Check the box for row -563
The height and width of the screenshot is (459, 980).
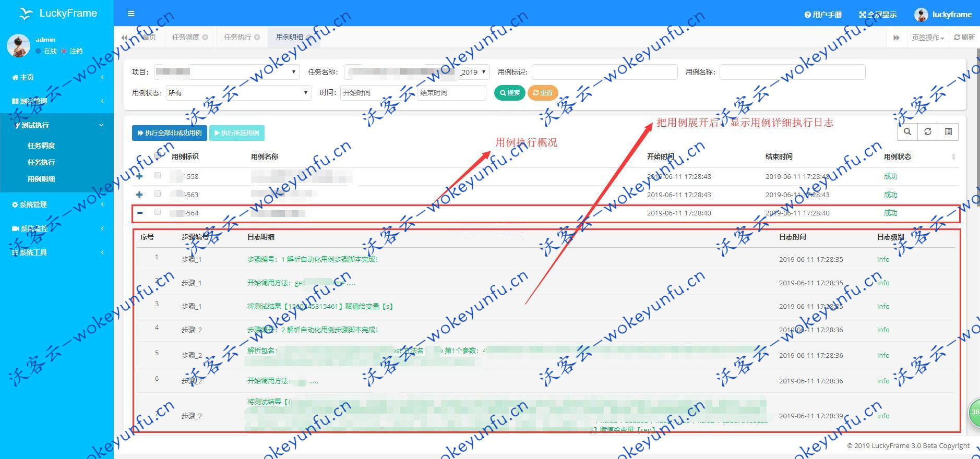158,194
